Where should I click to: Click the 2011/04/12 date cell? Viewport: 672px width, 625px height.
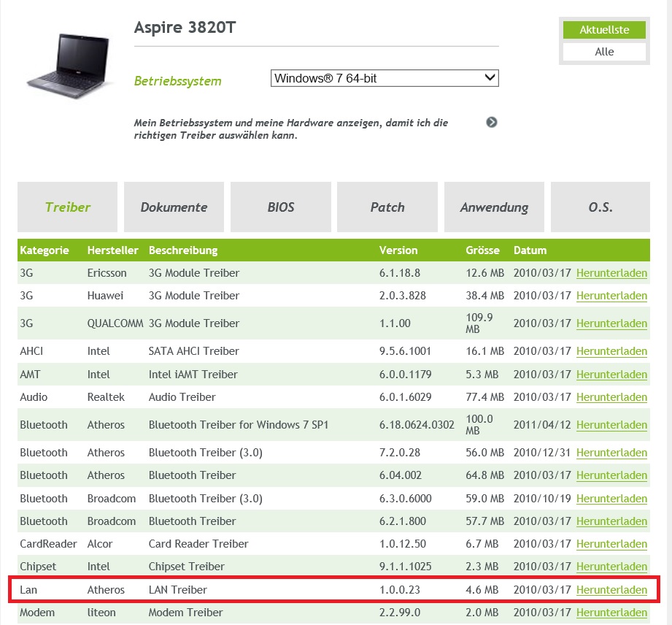point(542,425)
